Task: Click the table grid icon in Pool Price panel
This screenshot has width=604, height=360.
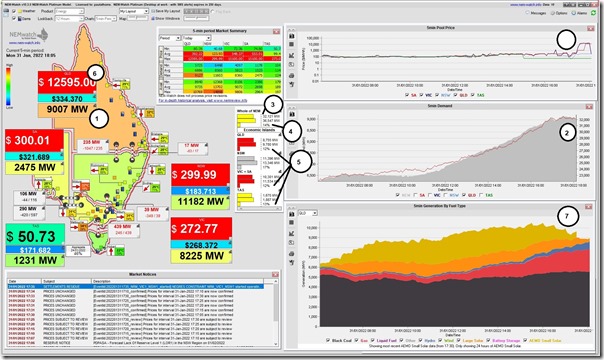Action: click(292, 44)
